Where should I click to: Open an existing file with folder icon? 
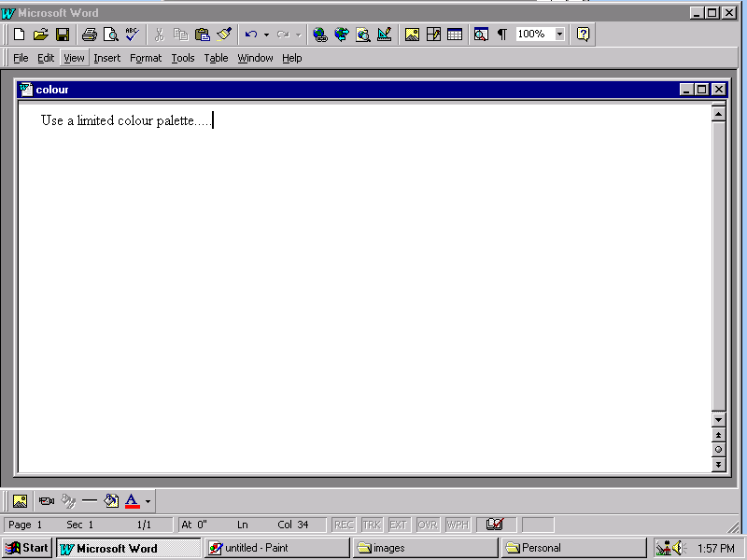[x=41, y=35]
